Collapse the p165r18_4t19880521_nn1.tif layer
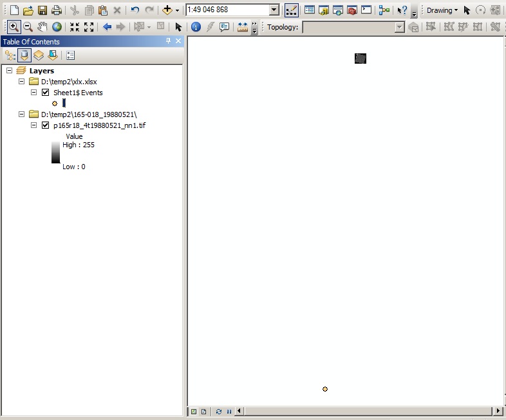This screenshot has width=506, height=420. click(x=33, y=125)
